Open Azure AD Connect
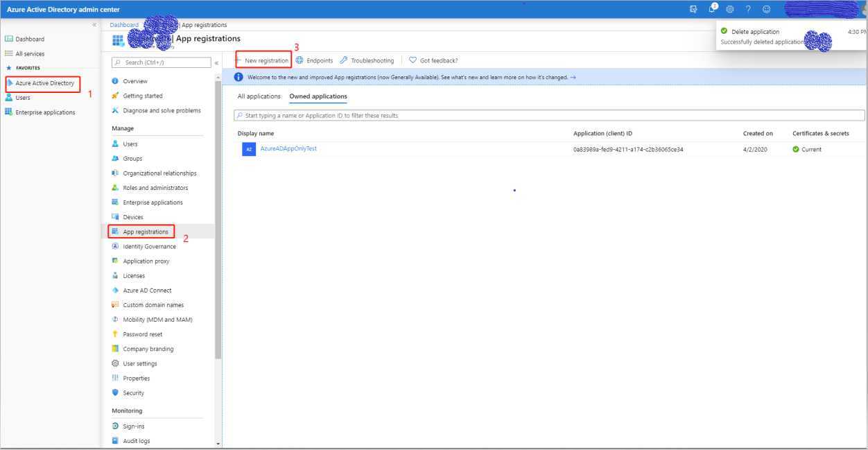This screenshot has width=868, height=450. pos(147,291)
